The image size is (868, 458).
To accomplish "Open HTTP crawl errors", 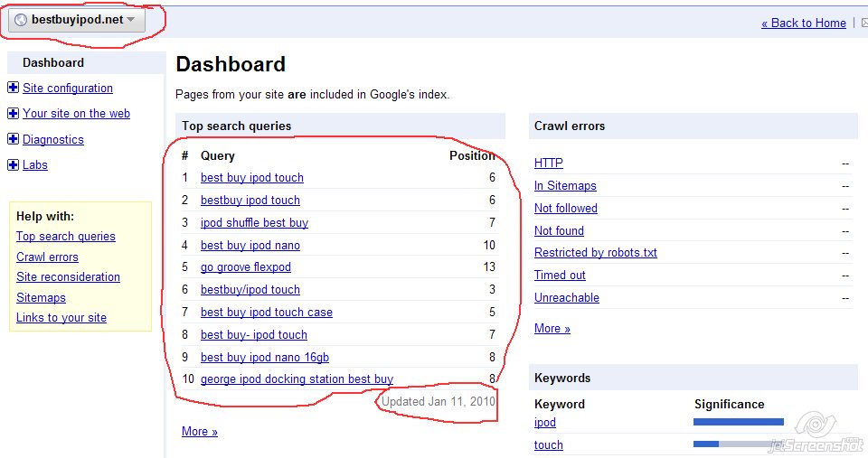I will point(548,164).
